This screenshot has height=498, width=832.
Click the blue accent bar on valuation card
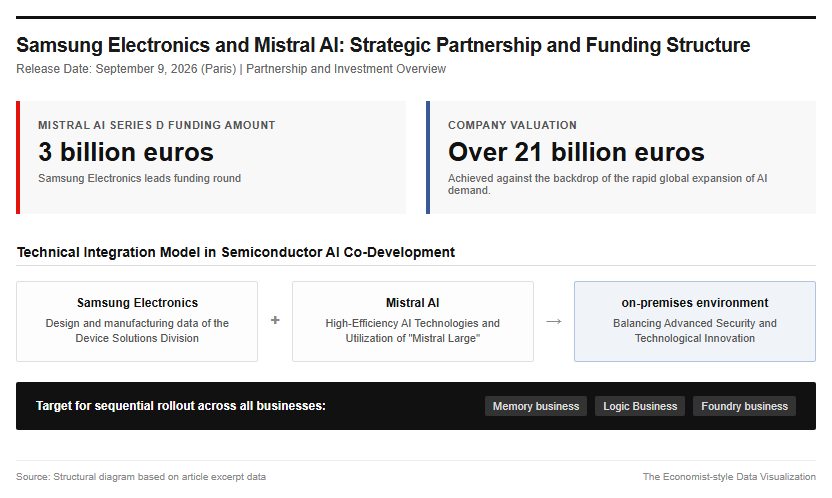(x=428, y=158)
